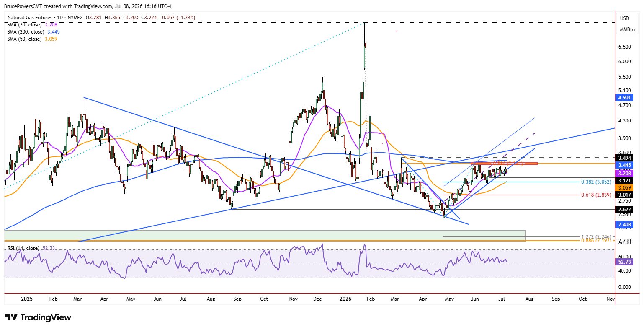Select the Natural Gas Futures symbol title
The width and height of the screenshot is (644, 330).
click(30, 18)
